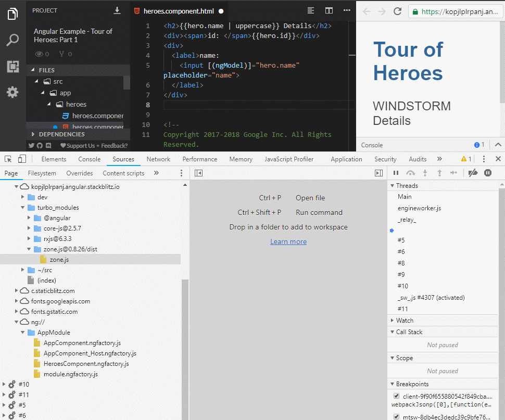
Task: Open the search icon in StackBlitz sidebar
Action: (x=12, y=40)
